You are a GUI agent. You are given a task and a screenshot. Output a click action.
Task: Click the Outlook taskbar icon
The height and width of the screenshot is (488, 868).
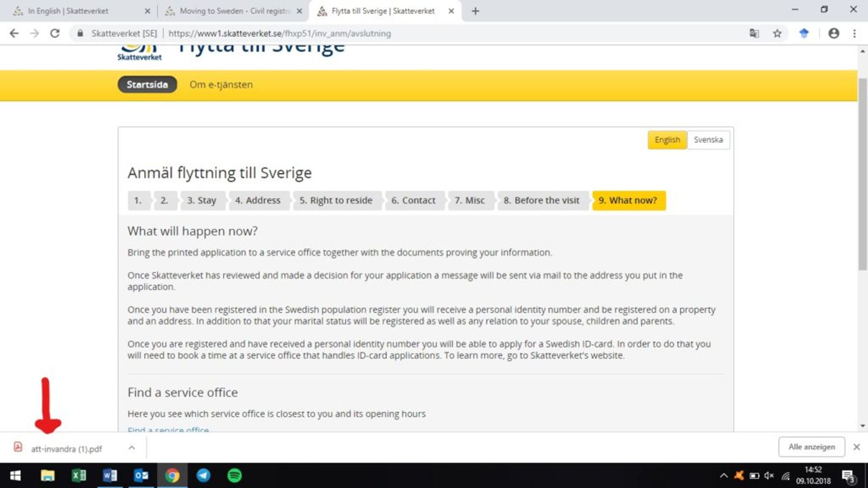click(x=142, y=475)
